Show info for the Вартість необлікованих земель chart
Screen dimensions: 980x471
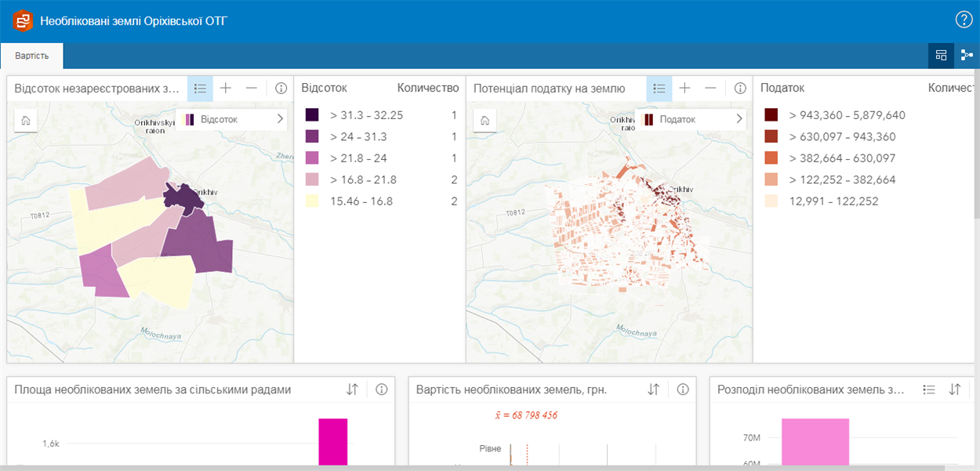click(x=683, y=389)
